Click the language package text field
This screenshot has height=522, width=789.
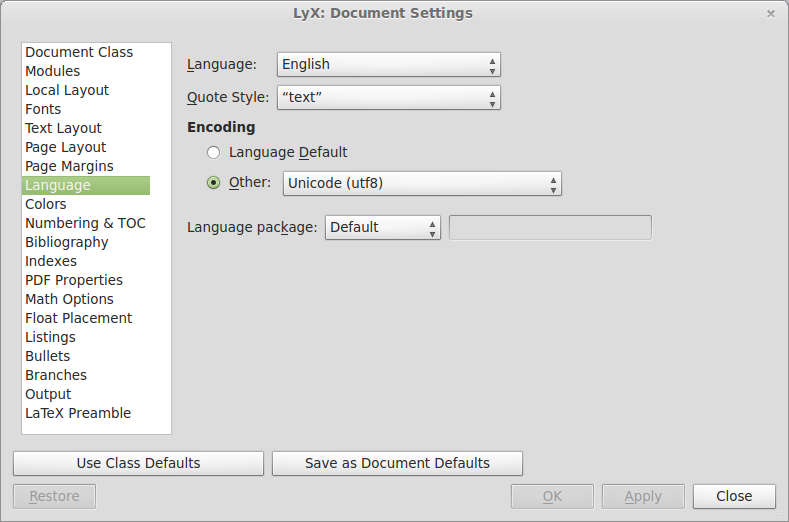(x=550, y=228)
